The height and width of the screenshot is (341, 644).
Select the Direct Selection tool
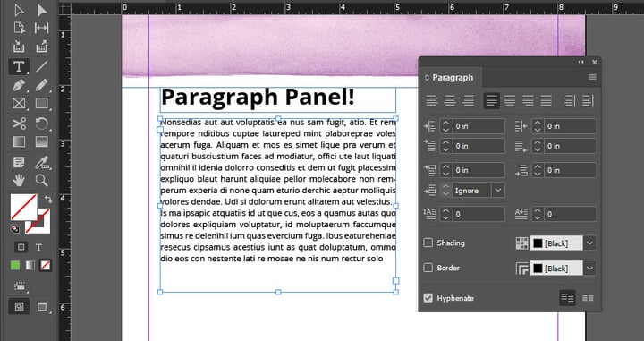[41, 10]
